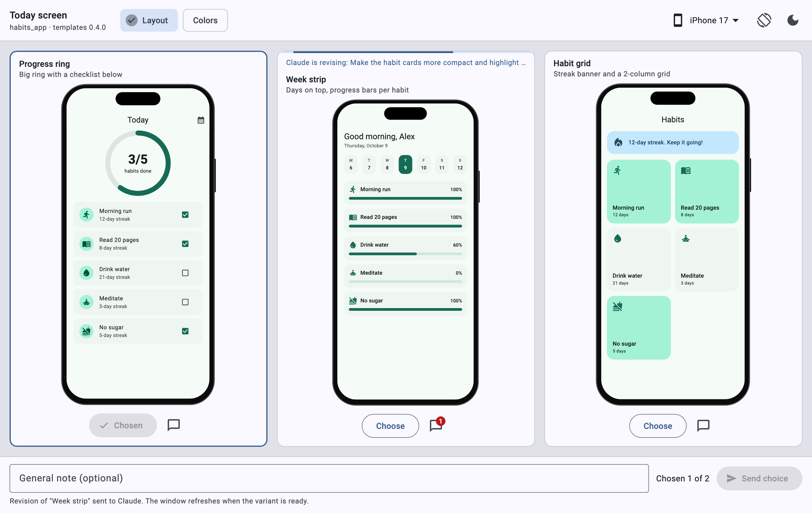This screenshot has height=513, width=812.
Task: Click the 'Claude is revising' status text
Action: click(406, 62)
